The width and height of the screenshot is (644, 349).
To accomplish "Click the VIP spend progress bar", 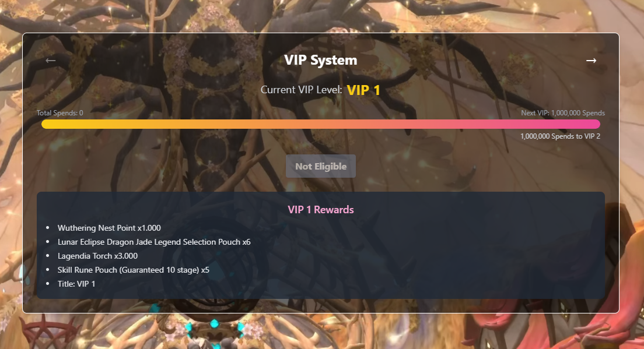I will [321, 124].
